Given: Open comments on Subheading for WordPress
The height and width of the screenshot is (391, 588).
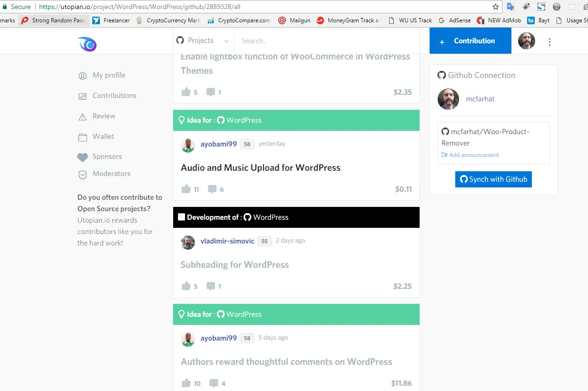Looking at the screenshot, I should 211,286.
